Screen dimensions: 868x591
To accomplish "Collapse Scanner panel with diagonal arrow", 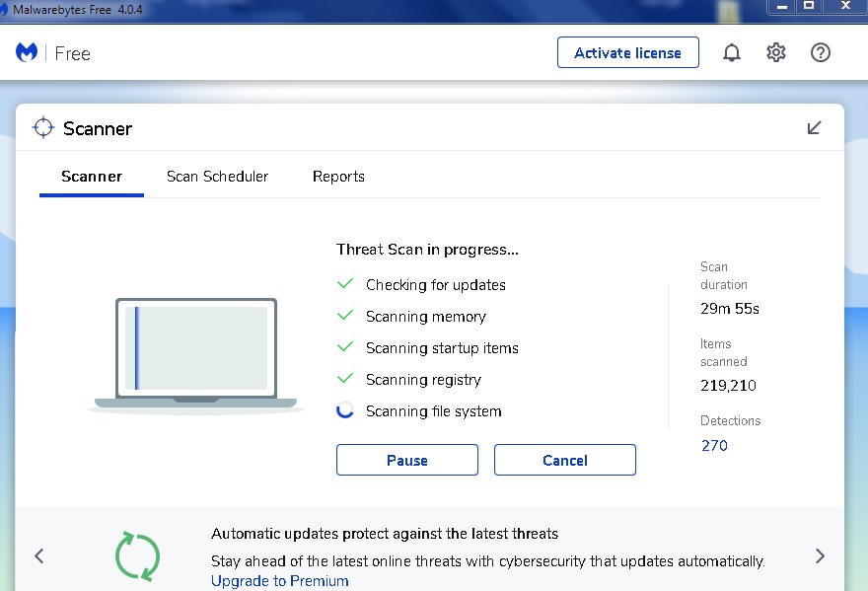I will pos(814,128).
